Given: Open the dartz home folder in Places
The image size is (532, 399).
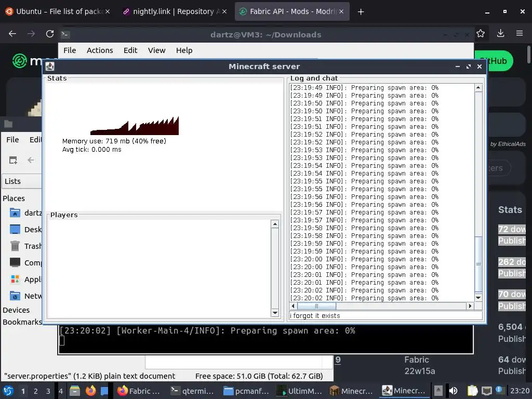Looking at the screenshot, I should (25, 212).
